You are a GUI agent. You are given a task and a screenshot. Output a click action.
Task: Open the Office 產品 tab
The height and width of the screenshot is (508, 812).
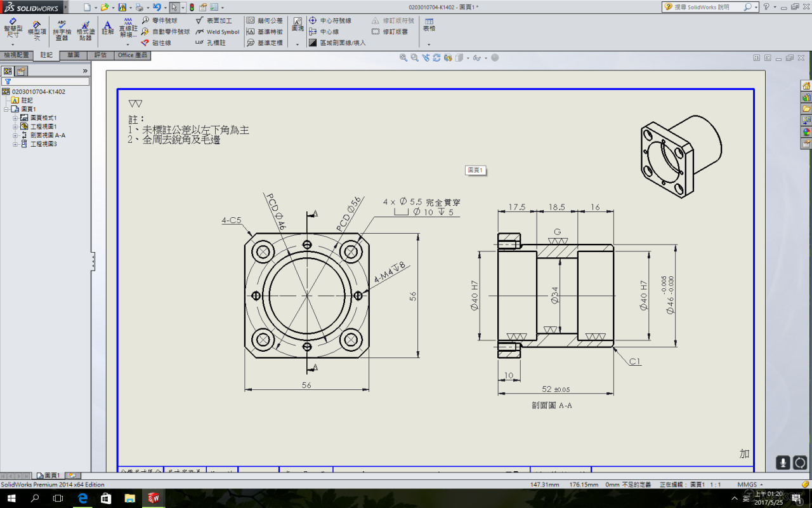pyautogui.click(x=133, y=55)
